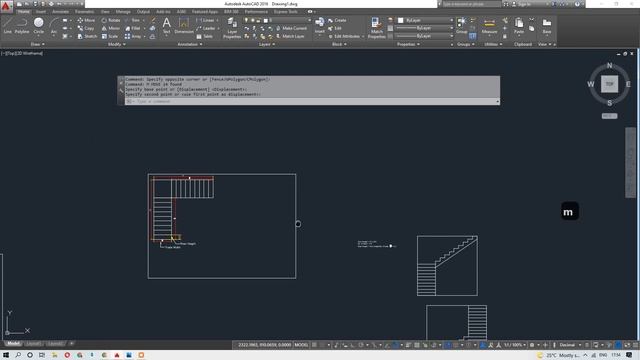Select the Dimension tool
This screenshot has height=360, width=640.
184,26
